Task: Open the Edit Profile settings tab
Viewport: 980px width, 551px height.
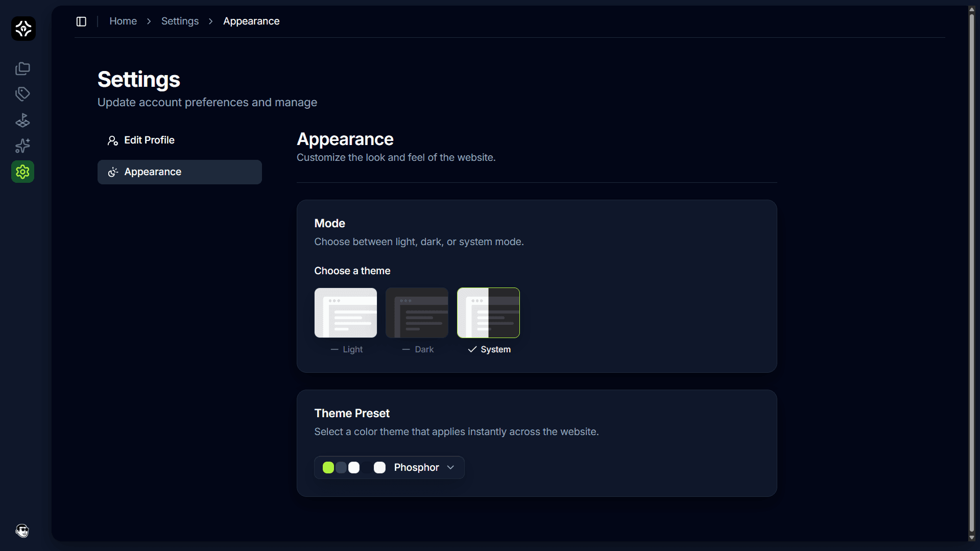Action: 180,140
